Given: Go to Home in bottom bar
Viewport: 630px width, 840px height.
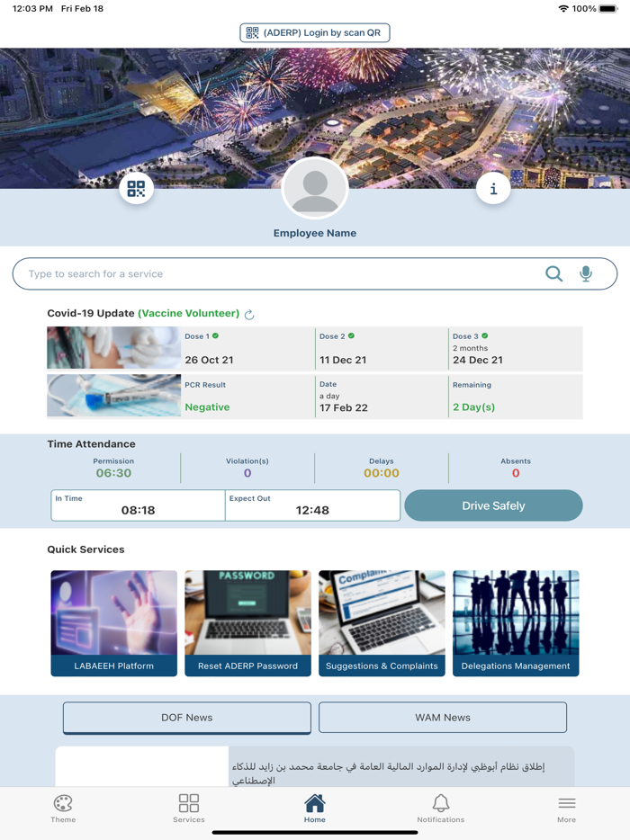Looking at the screenshot, I should click(315, 809).
